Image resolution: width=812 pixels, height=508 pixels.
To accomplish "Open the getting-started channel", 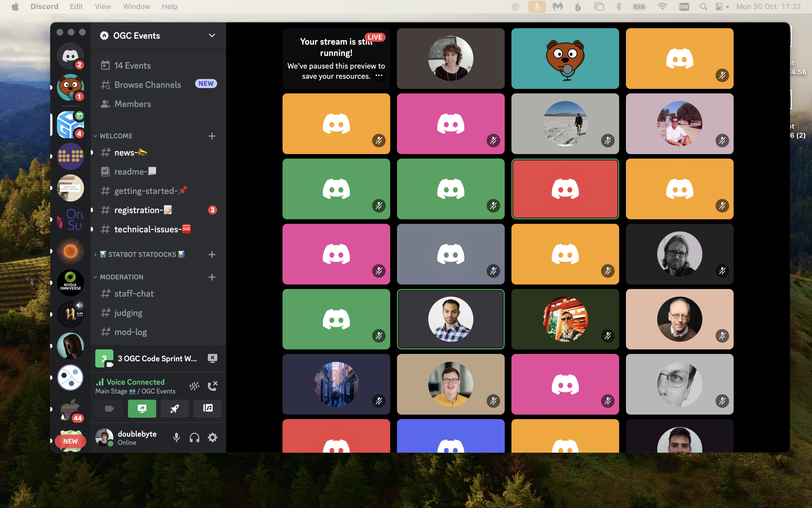I will coord(158,191).
